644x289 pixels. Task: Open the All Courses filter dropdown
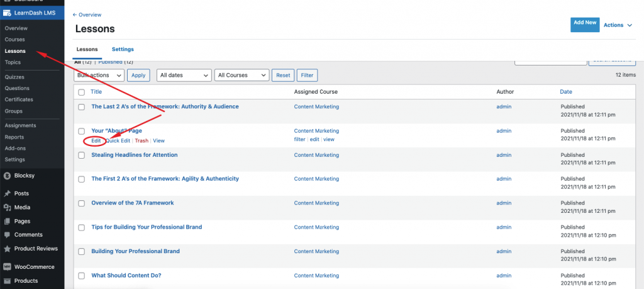click(242, 75)
